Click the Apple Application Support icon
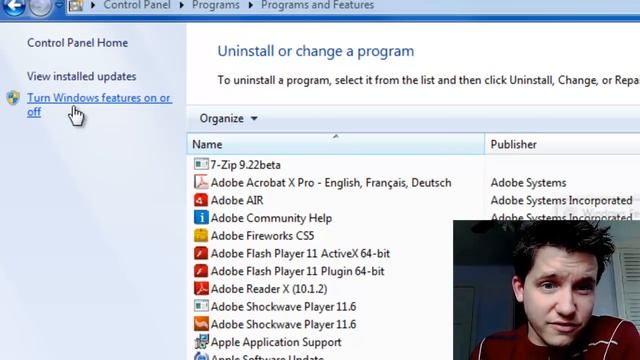This screenshot has height=360, width=640. [x=201, y=342]
